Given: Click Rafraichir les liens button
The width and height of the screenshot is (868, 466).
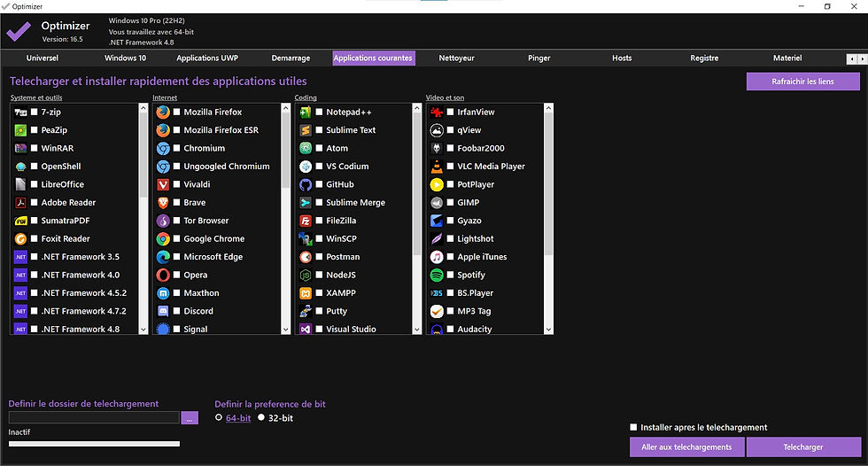Looking at the screenshot, I should click(802, 82).
